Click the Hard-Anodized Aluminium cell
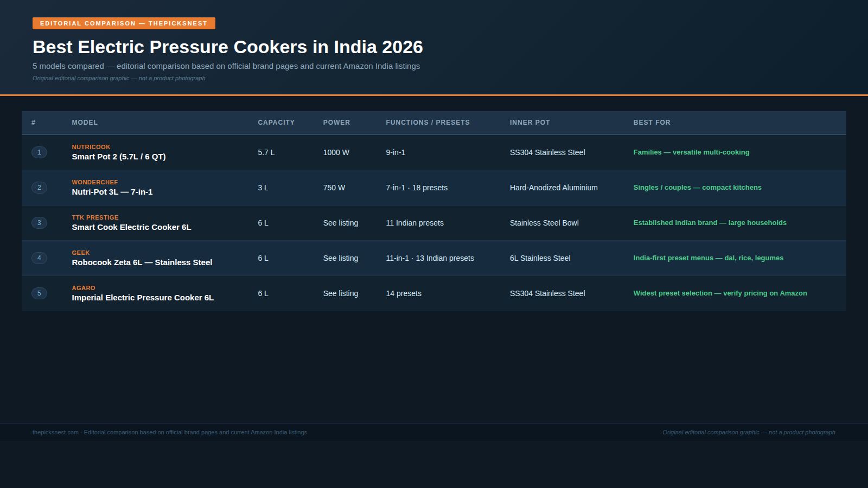 [x=554, y=188]
